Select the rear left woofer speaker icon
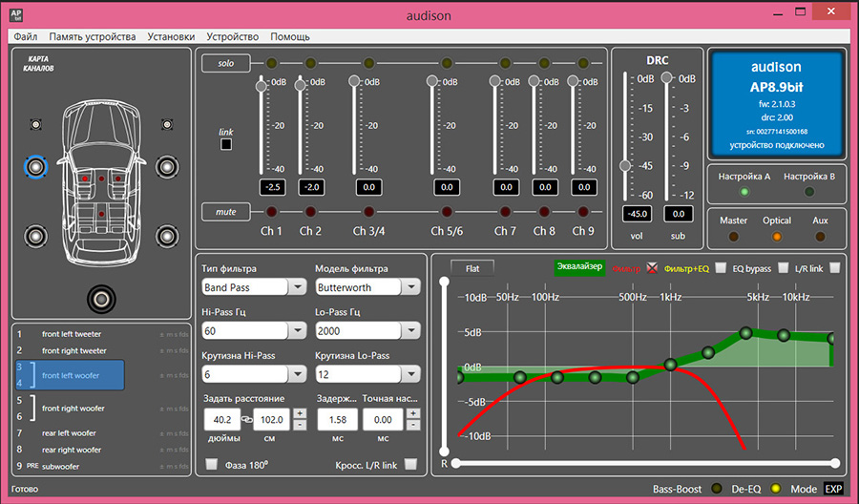The width and height of the screenshot is (859, 504). [x=36, y=236]
